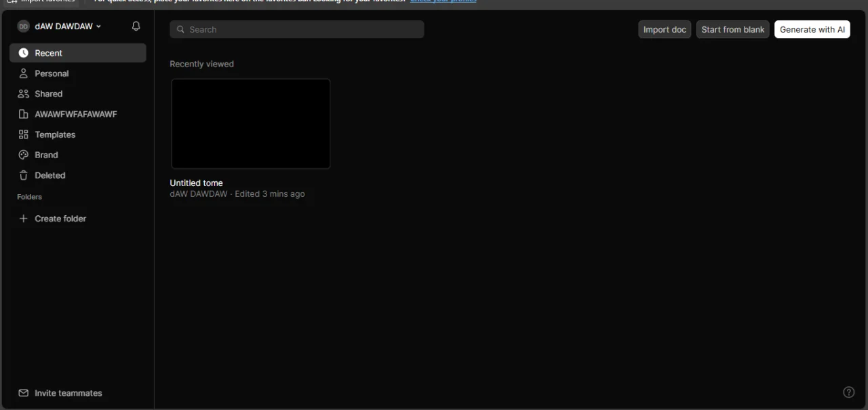
Task: Click Start from blank
Action: (x=733, y=29)
